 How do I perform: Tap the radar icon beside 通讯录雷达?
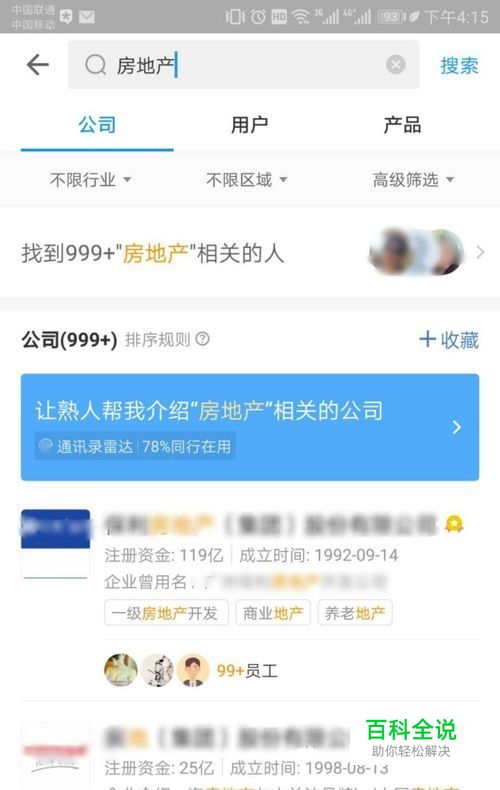(x=46, y=446)
